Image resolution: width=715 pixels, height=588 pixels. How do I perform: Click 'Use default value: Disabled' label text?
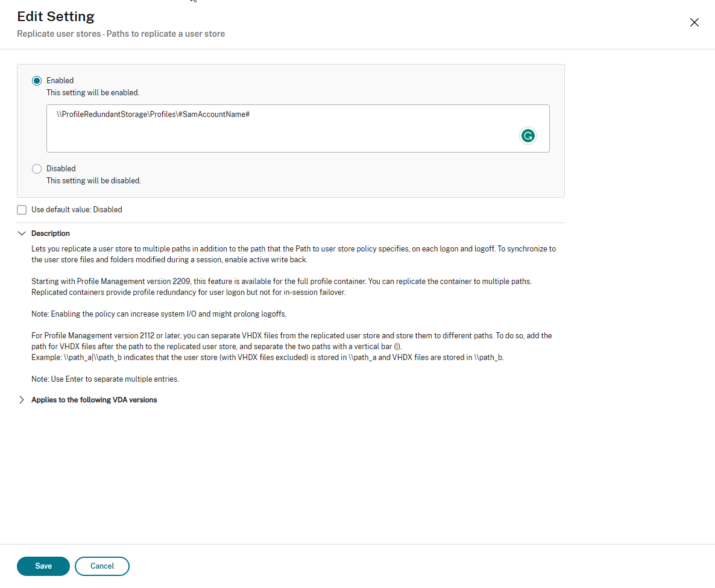coord(77,210)
